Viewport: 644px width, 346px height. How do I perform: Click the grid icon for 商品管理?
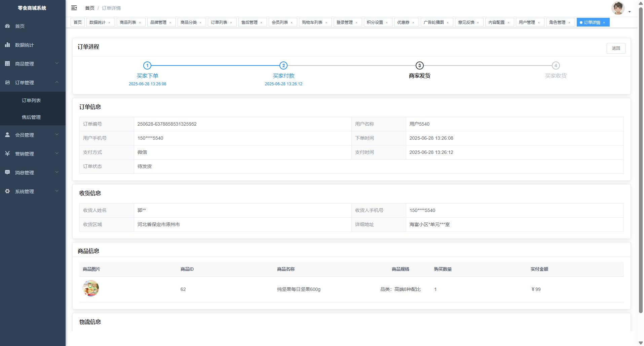click(x=7, y=64)
